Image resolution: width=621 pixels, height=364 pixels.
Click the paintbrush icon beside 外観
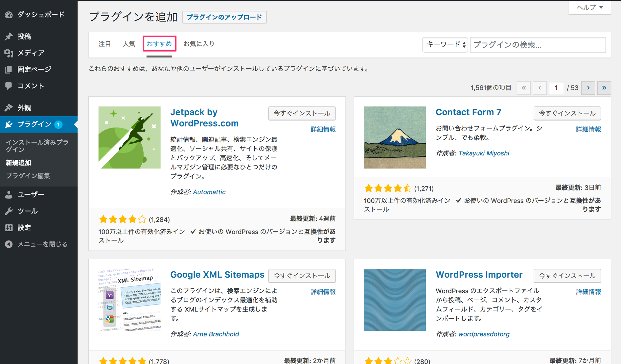tap(9, 108)
